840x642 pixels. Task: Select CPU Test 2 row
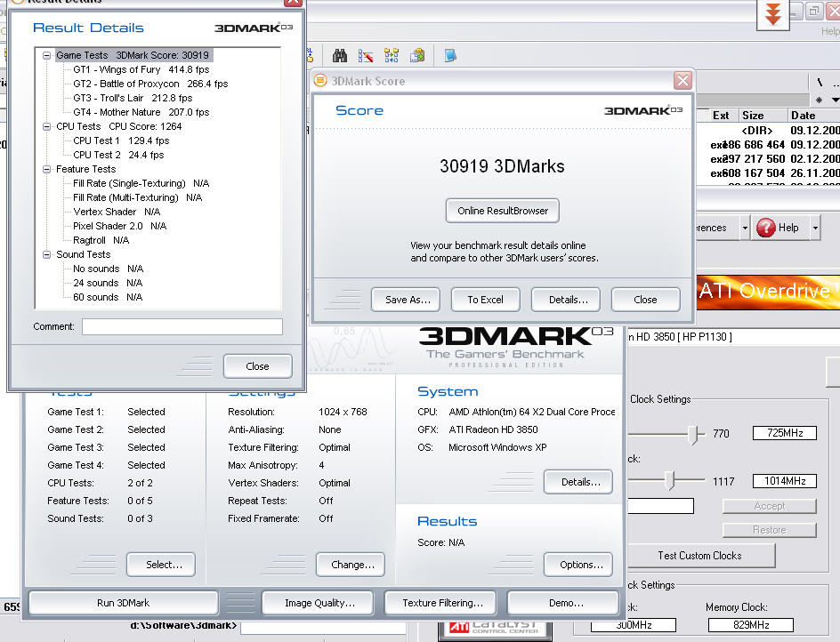[118, 155]
